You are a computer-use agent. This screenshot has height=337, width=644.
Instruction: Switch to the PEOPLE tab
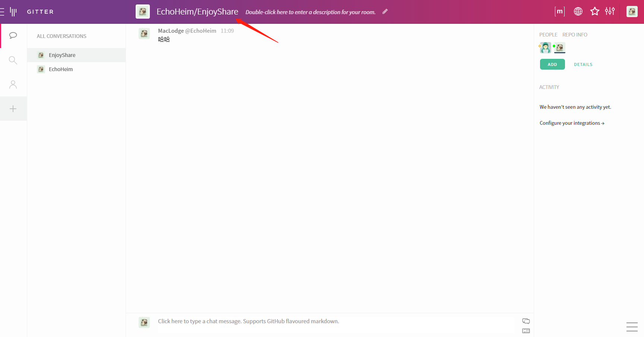pyautogui.click(x=548, y=35)
